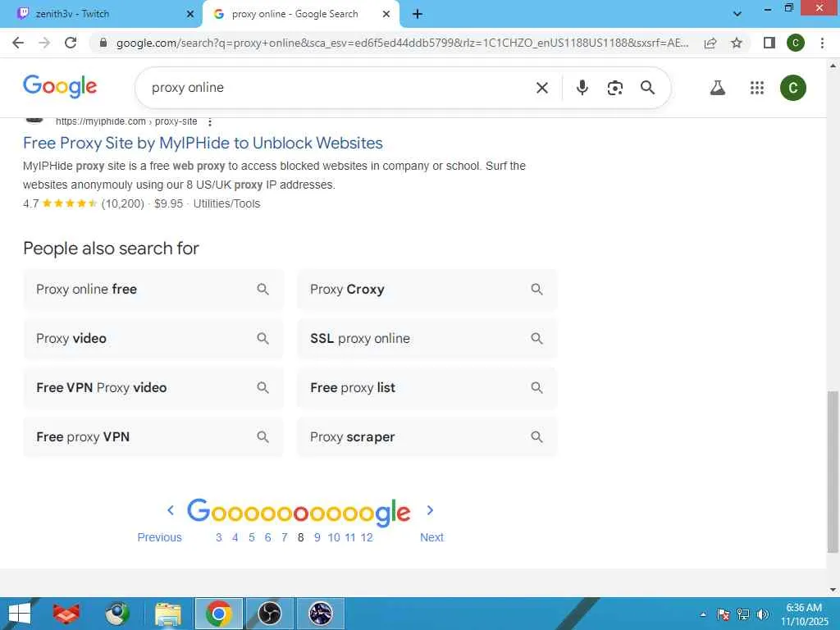Search by image with Lens icon
840x630 pixels.
(615, 87)
